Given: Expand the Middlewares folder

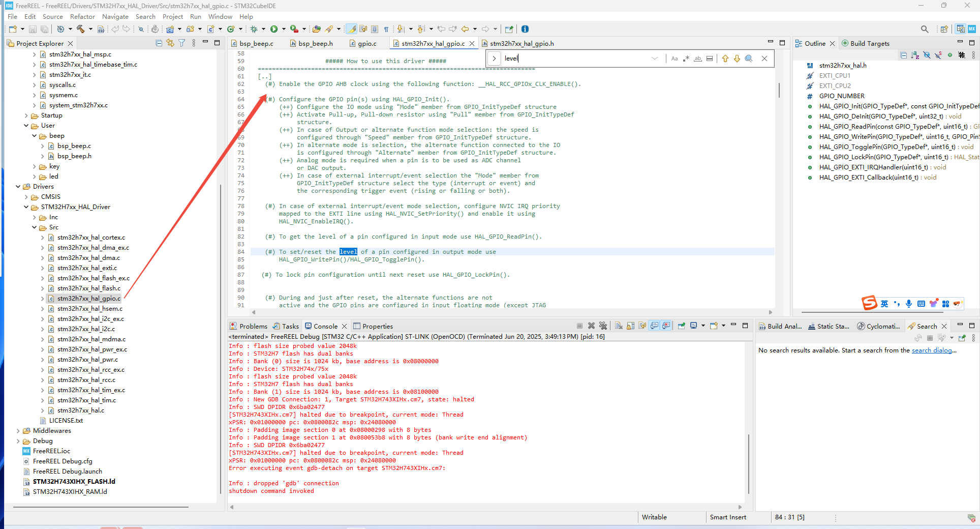Looking at the screenshot, I should 18,431.
